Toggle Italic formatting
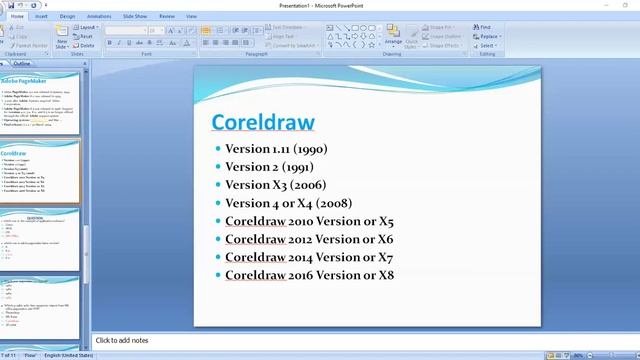Image resolution: width=640 pixels, height=360 pixels. (x=119, y=42)
